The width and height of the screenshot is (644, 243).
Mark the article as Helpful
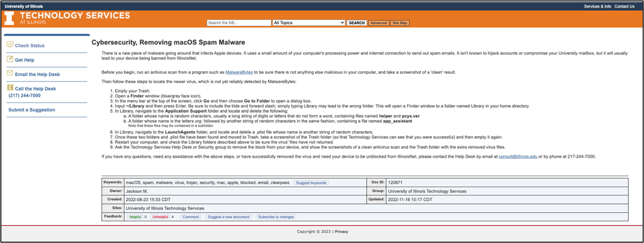(135, 217)
